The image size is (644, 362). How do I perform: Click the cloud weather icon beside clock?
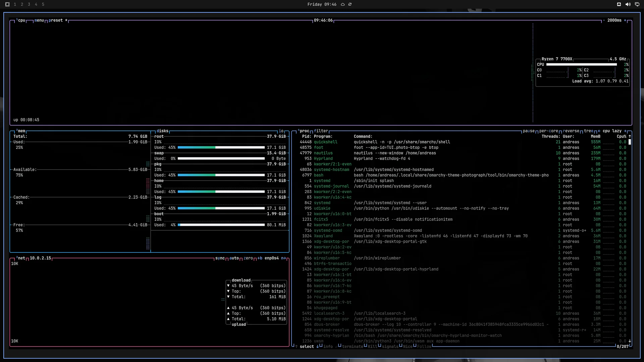pos(343,4)
